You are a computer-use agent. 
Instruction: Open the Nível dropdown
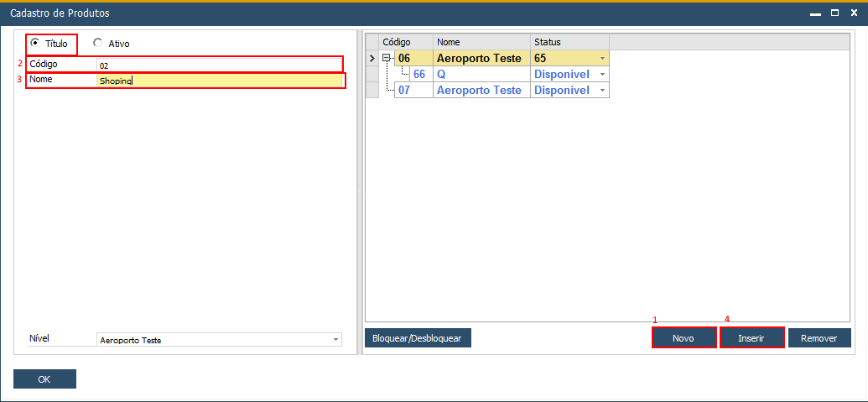[x=335, y=340]
